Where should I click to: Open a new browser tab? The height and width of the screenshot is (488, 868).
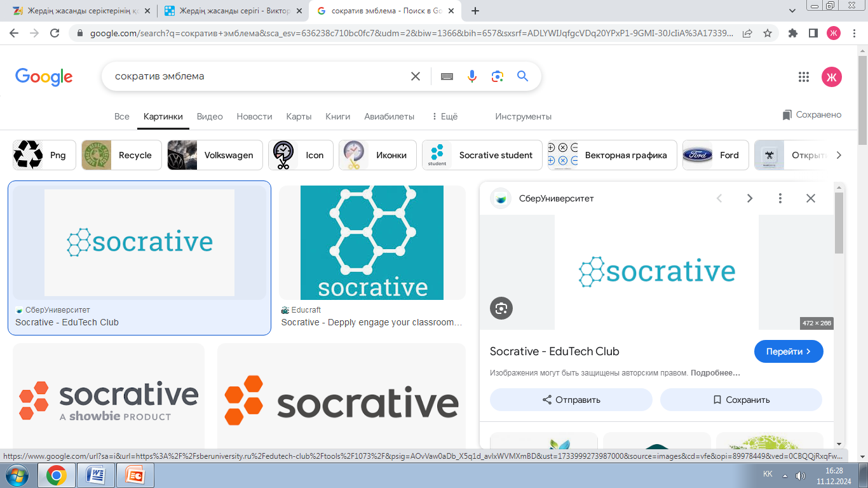point(475,11)
